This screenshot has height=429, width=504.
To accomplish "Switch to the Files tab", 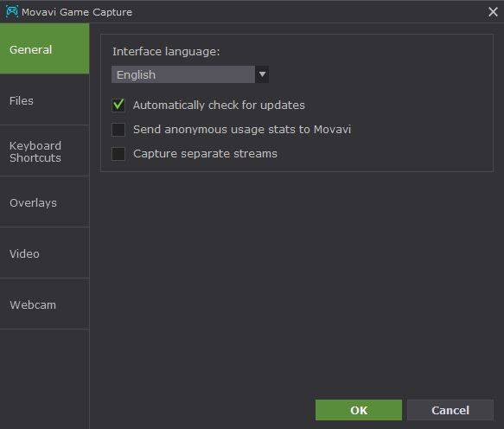I will (x=44, y=100).
